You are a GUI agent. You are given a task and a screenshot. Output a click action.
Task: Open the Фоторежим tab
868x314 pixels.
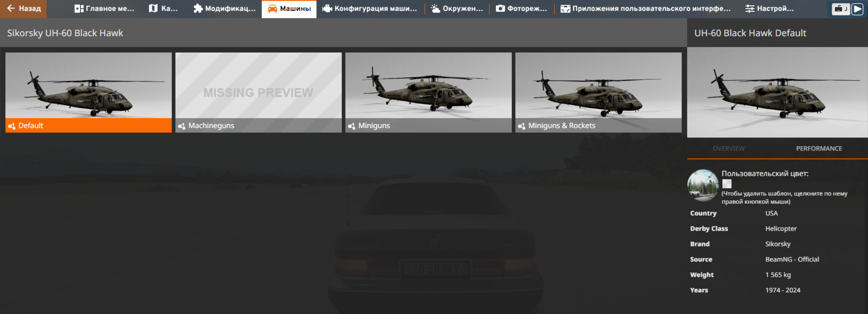[521, 8]
